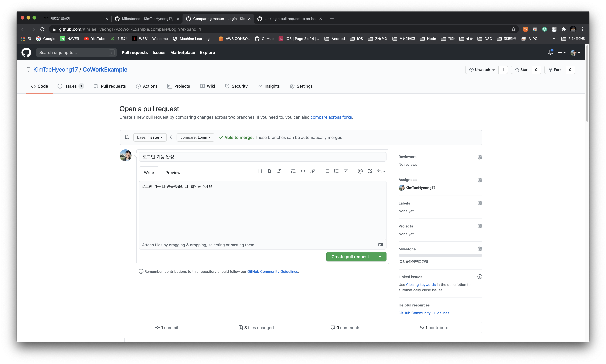The width and height of the screenshot is (606, 364).
Task: Open the Create pull request options arrow
Action: [x=380, y=257]
